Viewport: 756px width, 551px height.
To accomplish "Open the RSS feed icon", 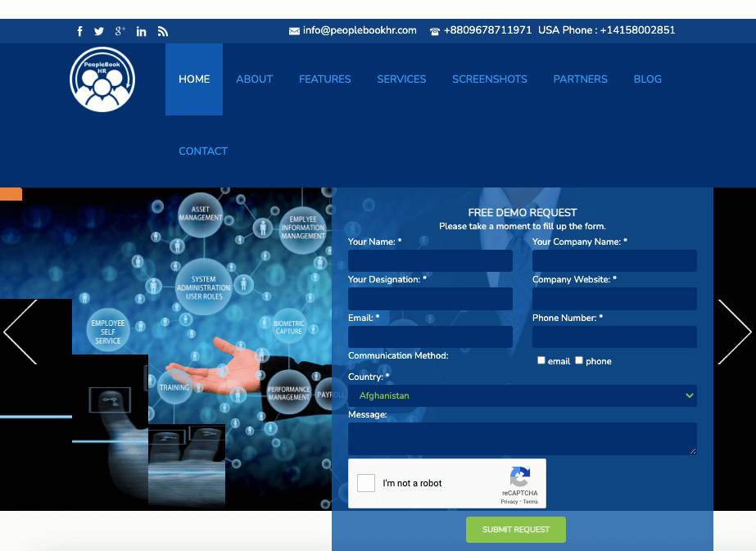I will [163, 31].
